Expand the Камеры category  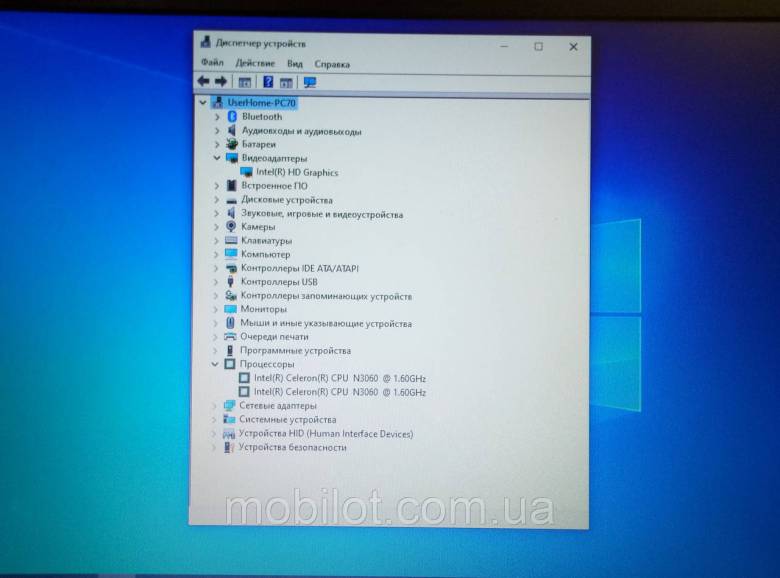click(216, 227)
